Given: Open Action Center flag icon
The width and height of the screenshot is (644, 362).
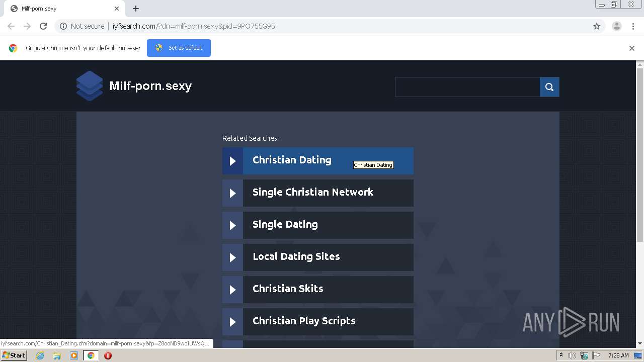Looking at the screenshot, I should click(596, 355).
